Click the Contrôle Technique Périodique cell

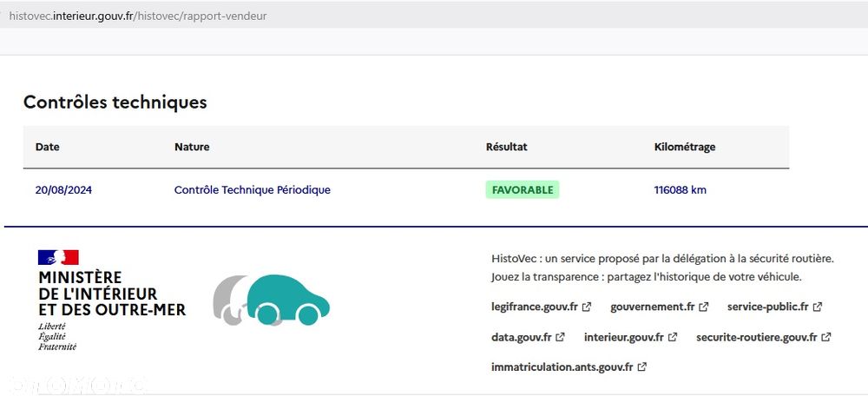tap(253, 190)
